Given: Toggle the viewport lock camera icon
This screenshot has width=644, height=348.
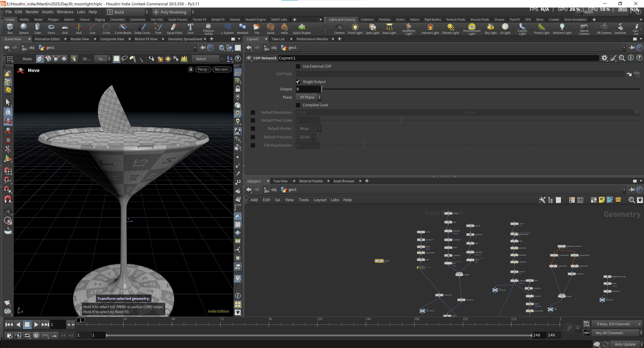Looking at the screenshot, I should (x=191, y=69).
